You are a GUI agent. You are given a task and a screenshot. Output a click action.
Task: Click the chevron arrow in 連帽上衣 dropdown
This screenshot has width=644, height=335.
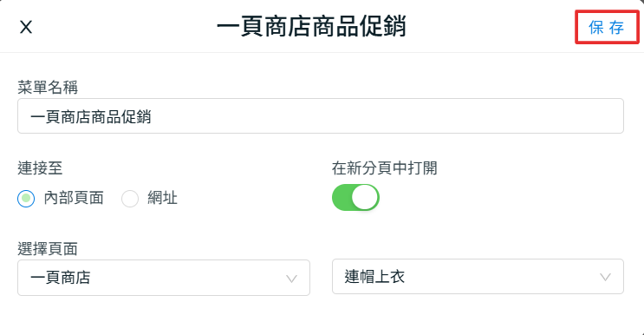605,277
